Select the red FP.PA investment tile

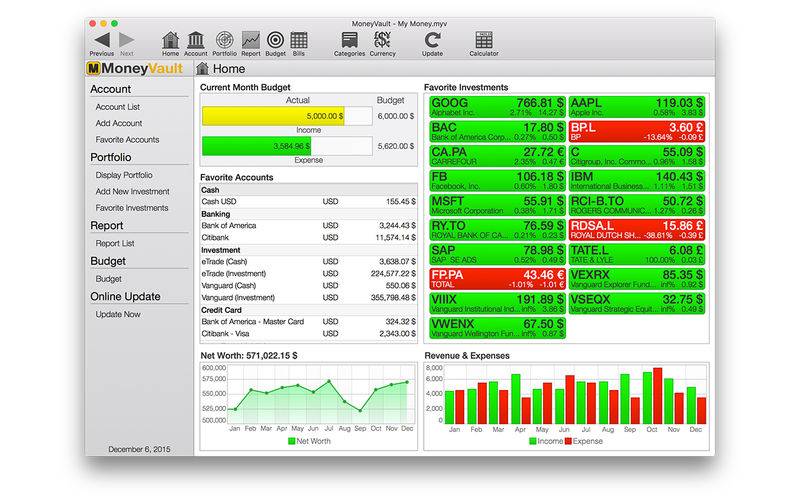click(x=497, y=279)
